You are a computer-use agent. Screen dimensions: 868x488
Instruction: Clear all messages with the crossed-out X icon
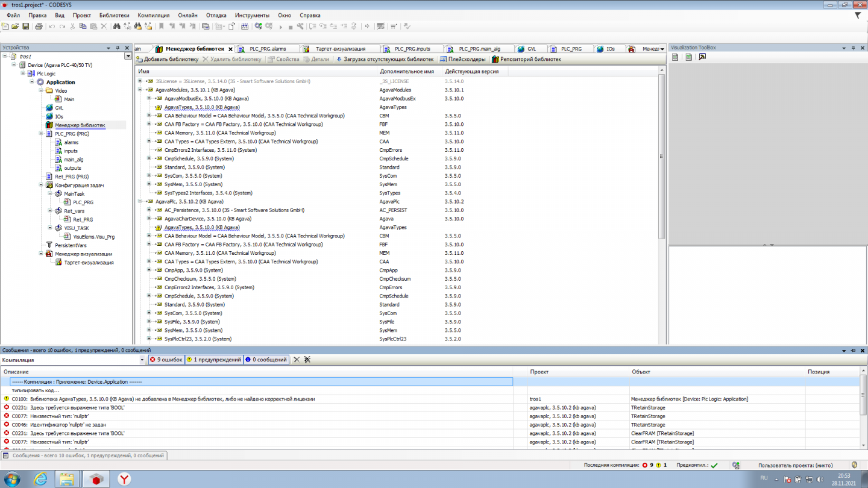(x=307, y=360)
